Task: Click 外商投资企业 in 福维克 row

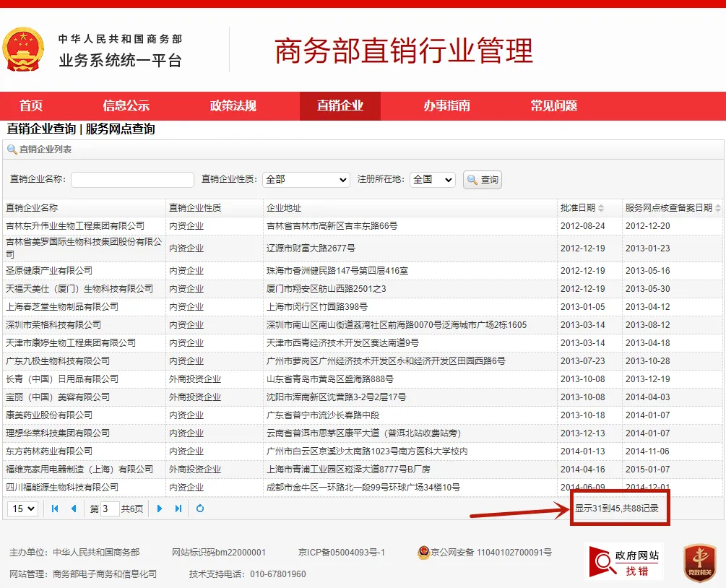Action: [195, 470]
